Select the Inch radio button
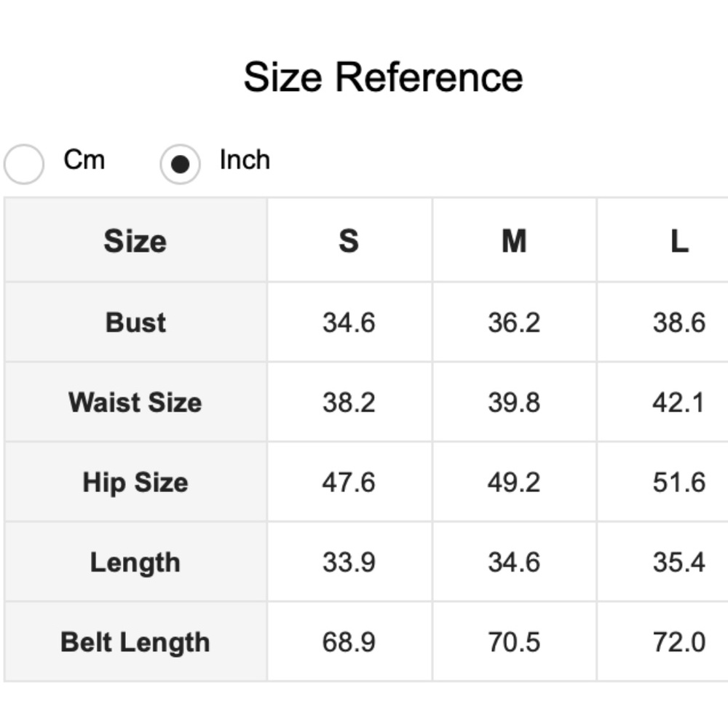Image resolution: width=728 pixels, height=728 pixels. (x=180, y=164)
